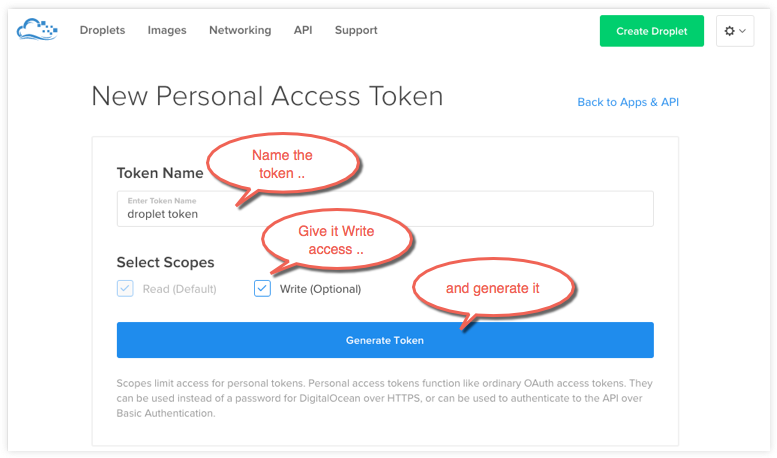Open the Images nav item
Image resolution: width=777 pixels, height=458 pixels.
tap(167, 30)
